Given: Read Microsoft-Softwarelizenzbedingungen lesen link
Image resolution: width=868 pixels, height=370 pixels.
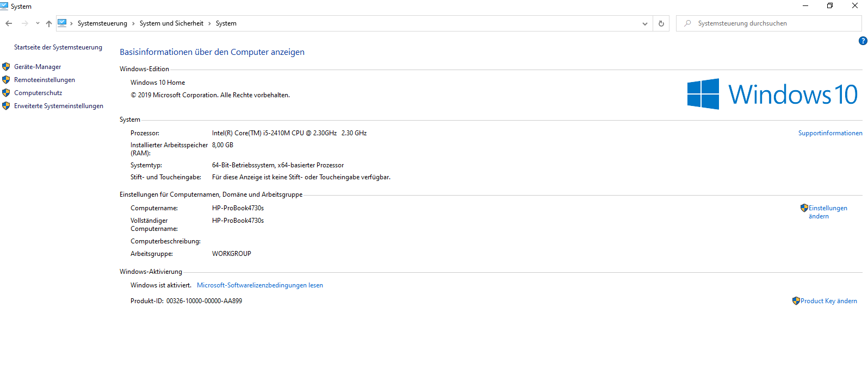Looking at the screenshot, I should point(260,285).
